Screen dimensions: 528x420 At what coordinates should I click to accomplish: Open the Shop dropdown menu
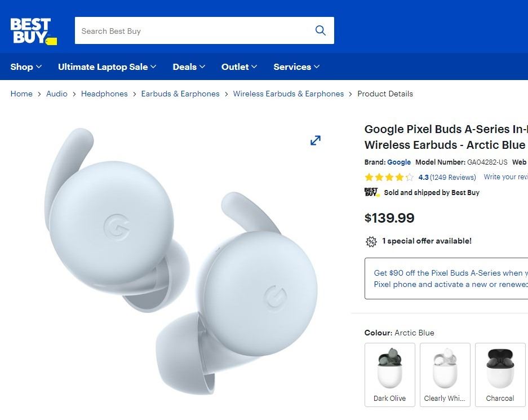26,67
